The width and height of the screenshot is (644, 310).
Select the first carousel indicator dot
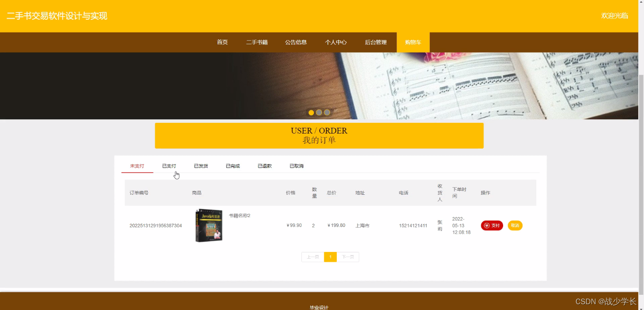coord(311,113)
